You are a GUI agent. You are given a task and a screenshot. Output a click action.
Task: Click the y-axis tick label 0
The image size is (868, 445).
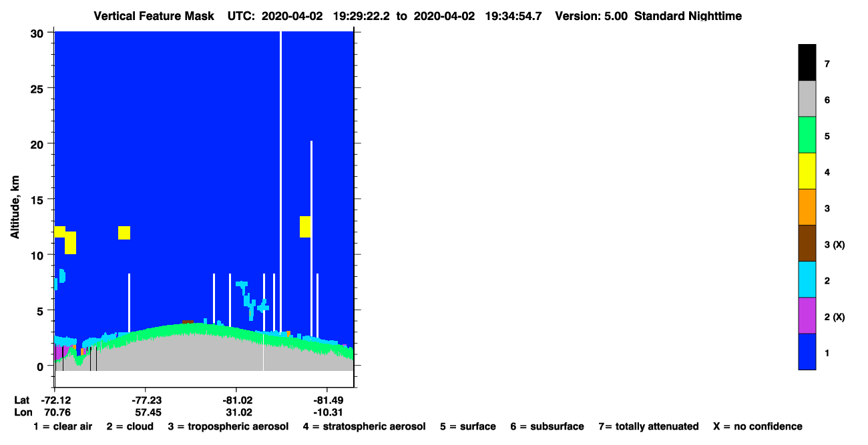click(41, 366)
